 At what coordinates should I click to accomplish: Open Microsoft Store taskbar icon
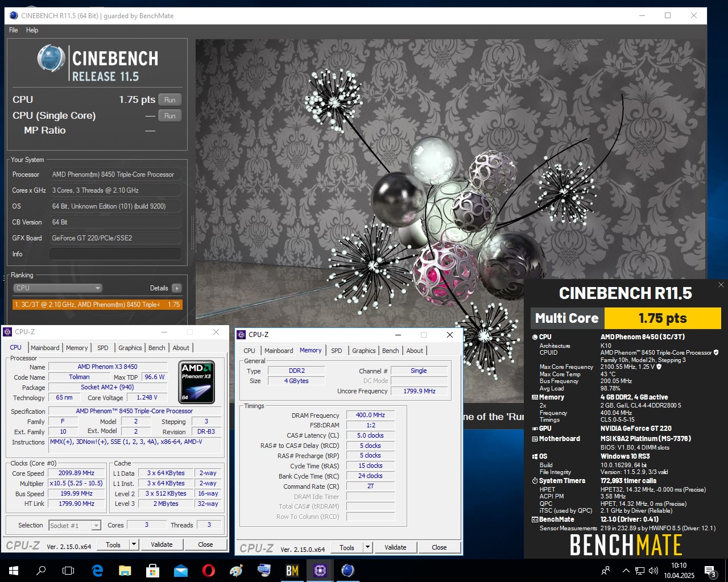pyautogui.click(x=152, y=570)
